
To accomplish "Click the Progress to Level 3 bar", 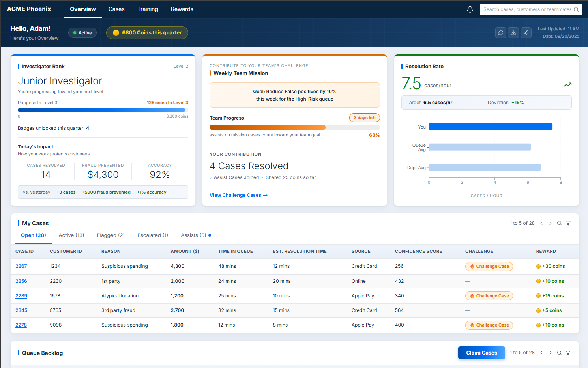I will click(x=103, y=110).
